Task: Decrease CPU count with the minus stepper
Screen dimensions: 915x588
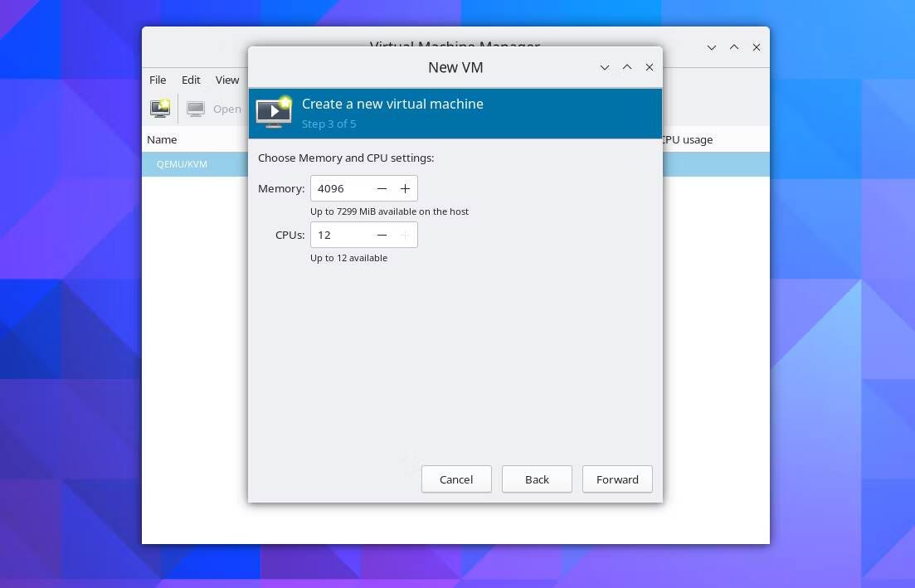Action: pos(382,235)
